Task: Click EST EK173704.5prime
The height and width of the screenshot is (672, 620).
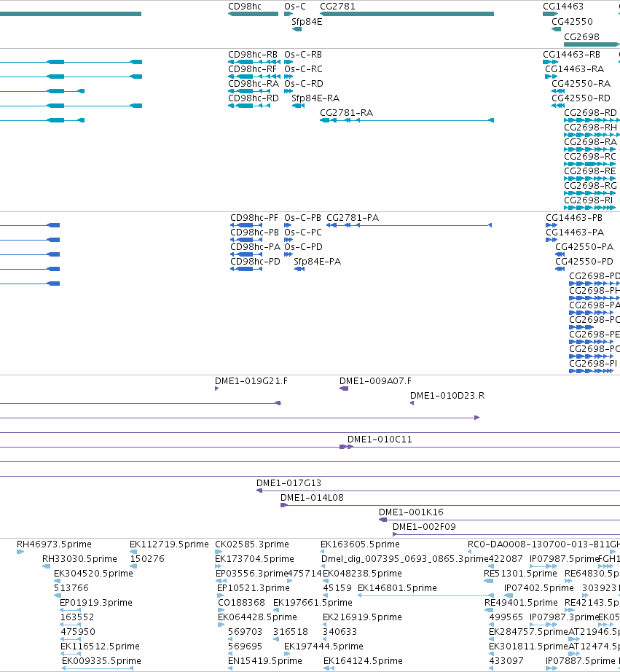Action: tap(217, 566)
